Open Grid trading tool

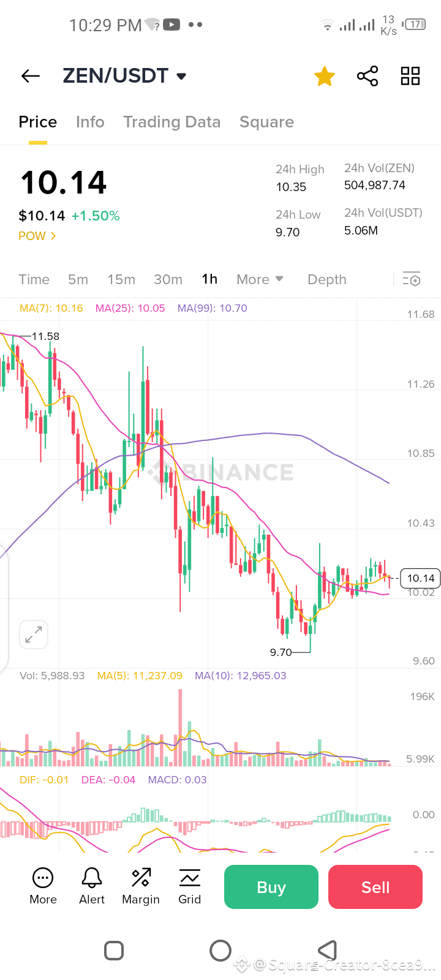(190, 886)
